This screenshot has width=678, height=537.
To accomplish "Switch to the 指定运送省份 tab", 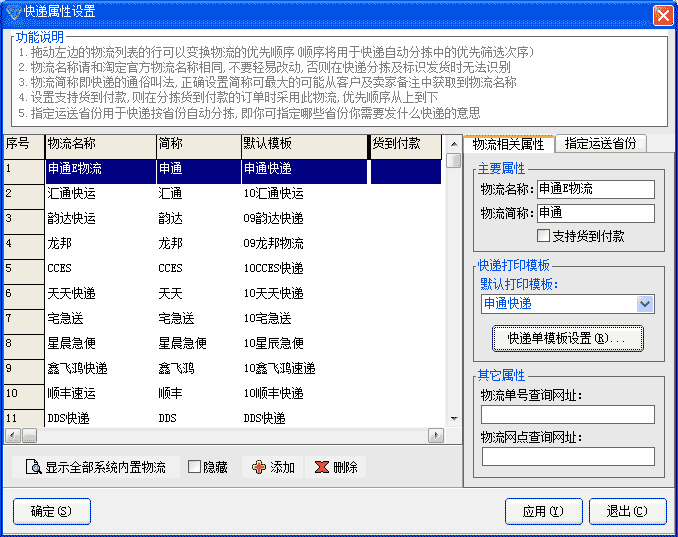I will [600, 144].
